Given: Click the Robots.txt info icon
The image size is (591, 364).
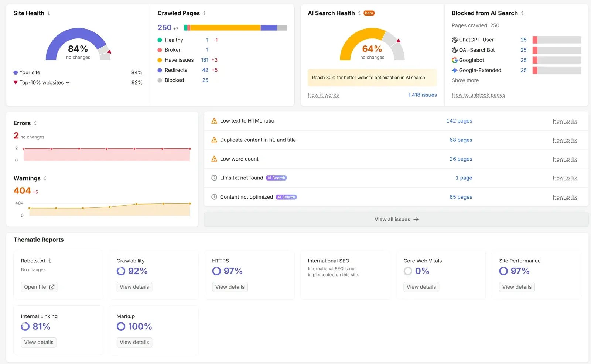Looking at the screenshot, I should tap(50, 261).
